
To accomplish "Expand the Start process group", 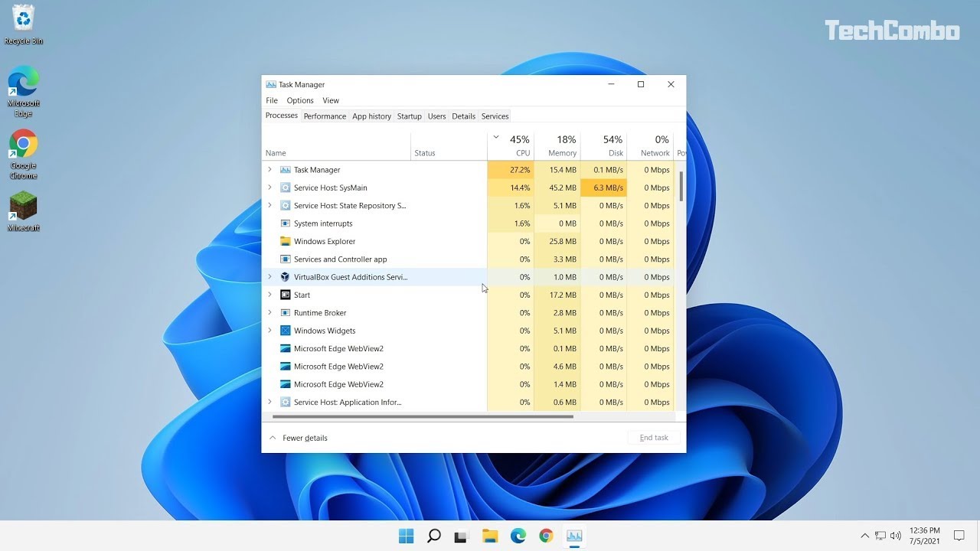I will pyautogui.click(x=269, y=295).
